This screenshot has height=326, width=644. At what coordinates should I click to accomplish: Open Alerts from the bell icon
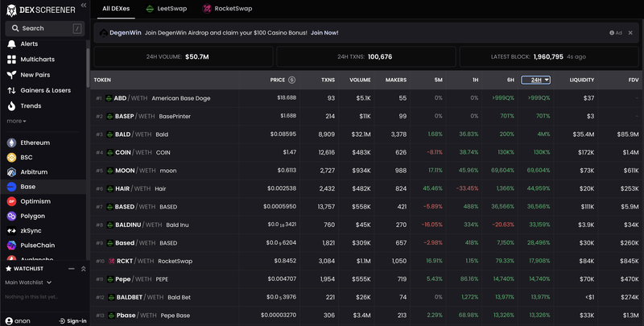pos(28,43)
